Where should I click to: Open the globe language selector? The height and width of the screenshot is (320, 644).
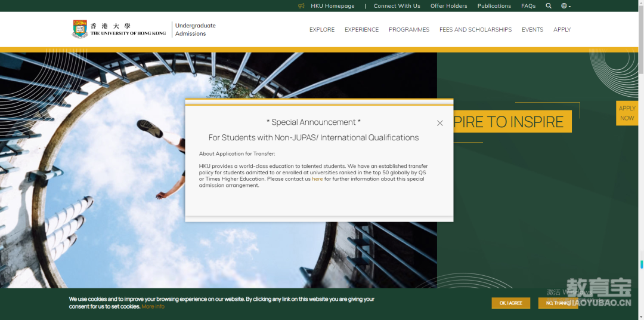[x=565, y=6]
